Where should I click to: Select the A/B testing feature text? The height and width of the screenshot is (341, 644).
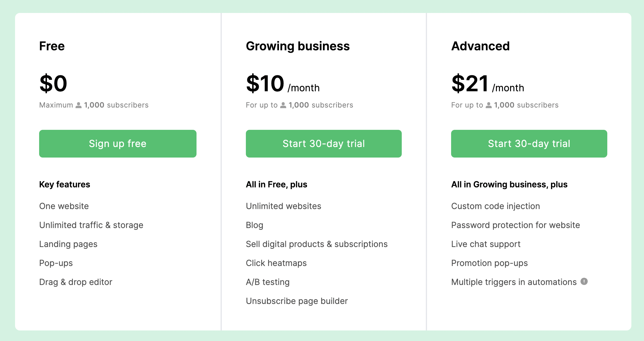click(x=268, y=282)
